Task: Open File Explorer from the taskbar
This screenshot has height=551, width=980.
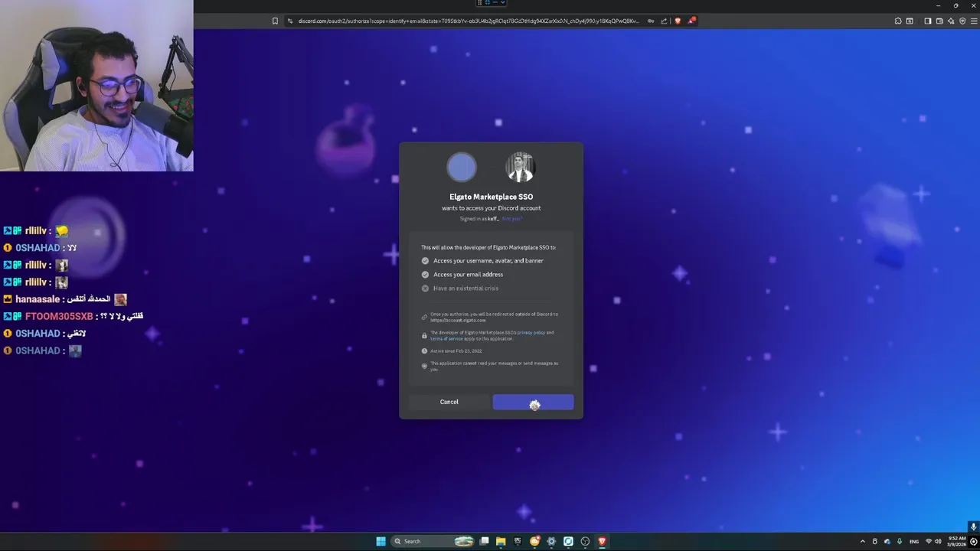Action: [x=501, y=541]
